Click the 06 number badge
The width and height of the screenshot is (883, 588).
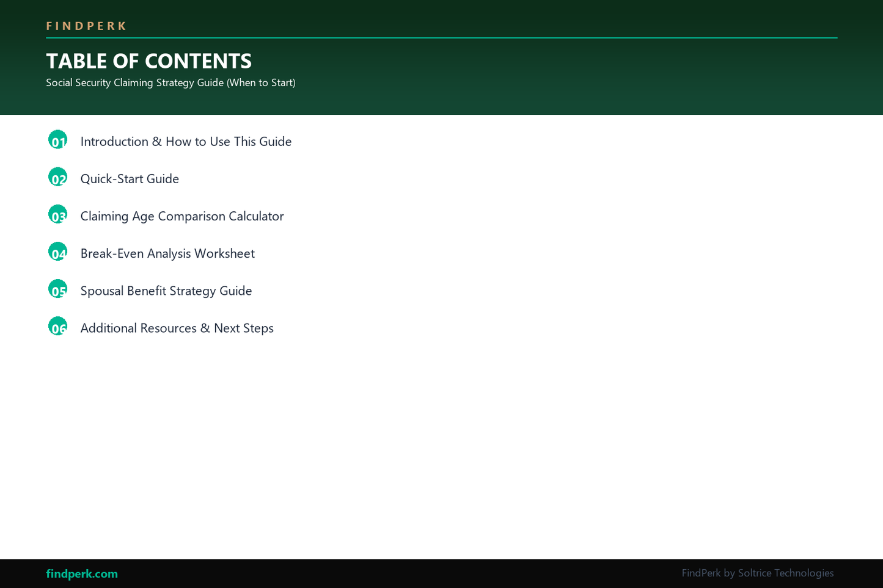58,326
